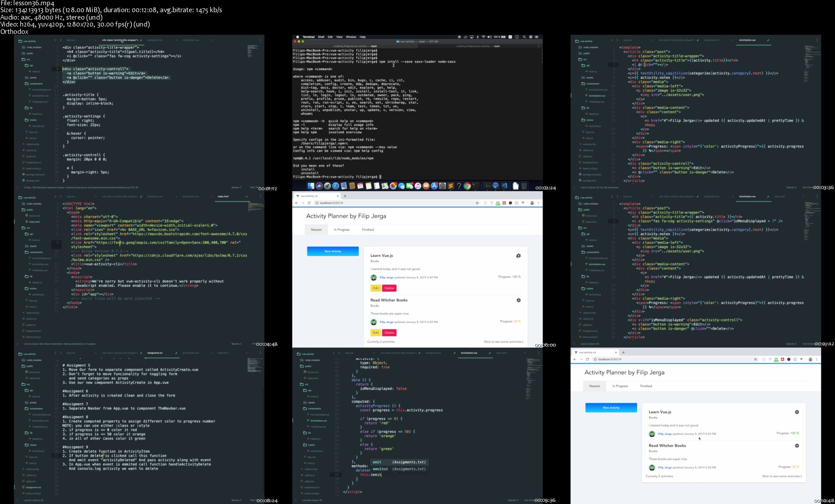This screenshot has height=504, width=835.
Task: Open ActivityItem.vue in 00:09:36 editor sidebar
Action: [x=318, y=421]
